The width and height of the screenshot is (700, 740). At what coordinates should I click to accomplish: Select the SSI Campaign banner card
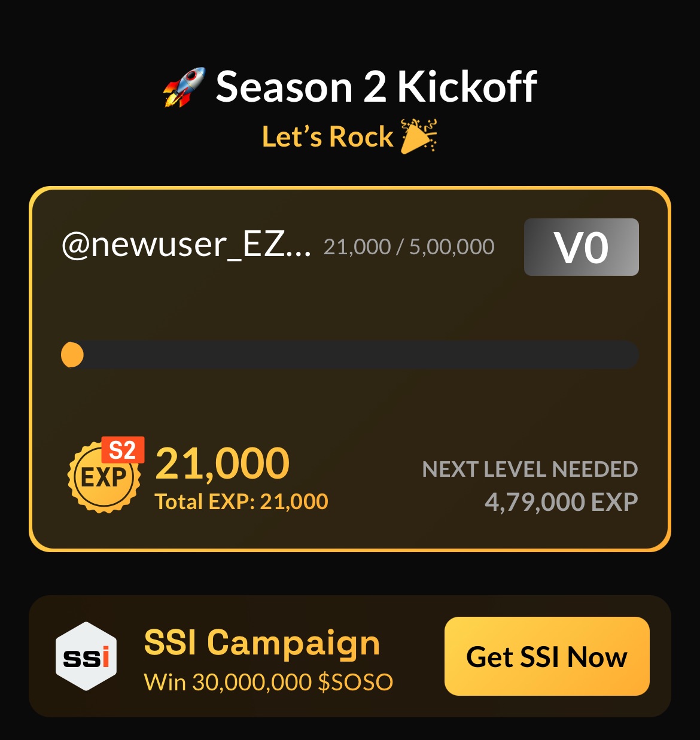tap(350, 656)
